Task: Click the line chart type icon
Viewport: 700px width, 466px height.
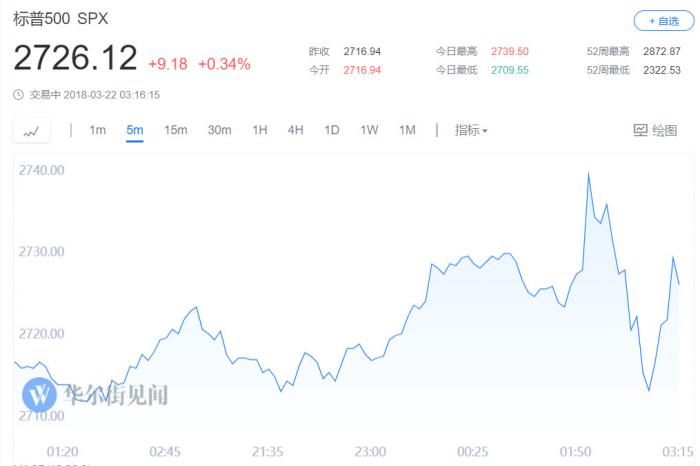Action: click(31, 130)
